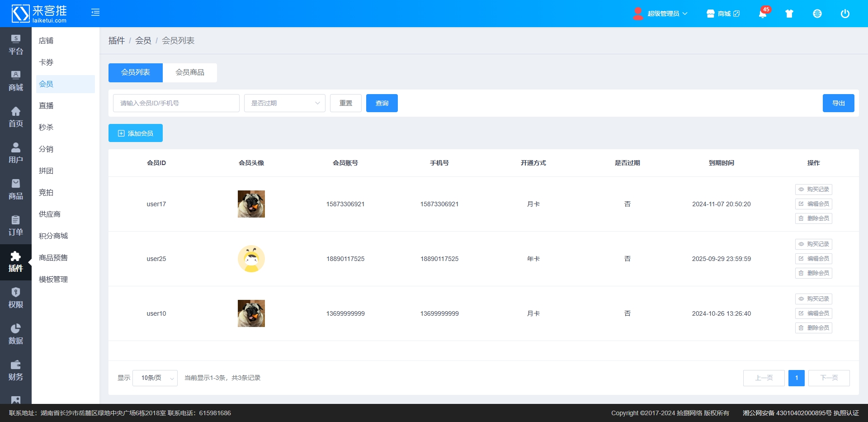Click the power logout icon
This screenshot has width=868, height=422.
point(845,14)
